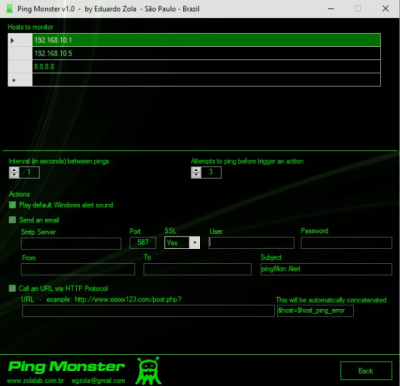The height and width of the screenshot is (386, 400).
Task: Open the SSL Yes dropdown
Action: pyautogui.click(x=195, y=243)
